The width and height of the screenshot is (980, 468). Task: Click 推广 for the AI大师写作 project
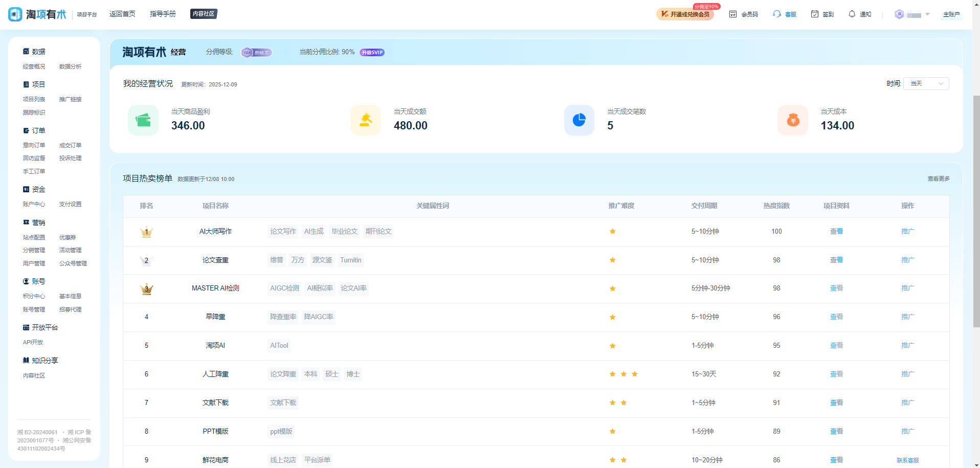[x=907, y=231]
